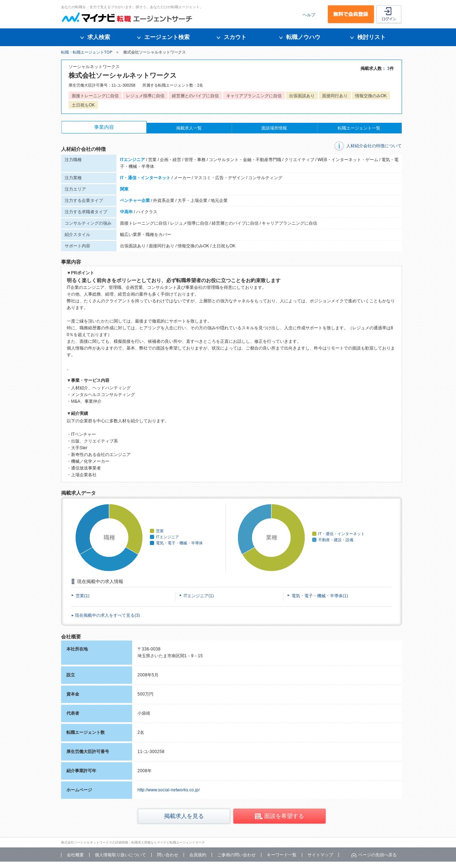Switch to the 転職エージェント一覧 tab

[x=359, y=128]
